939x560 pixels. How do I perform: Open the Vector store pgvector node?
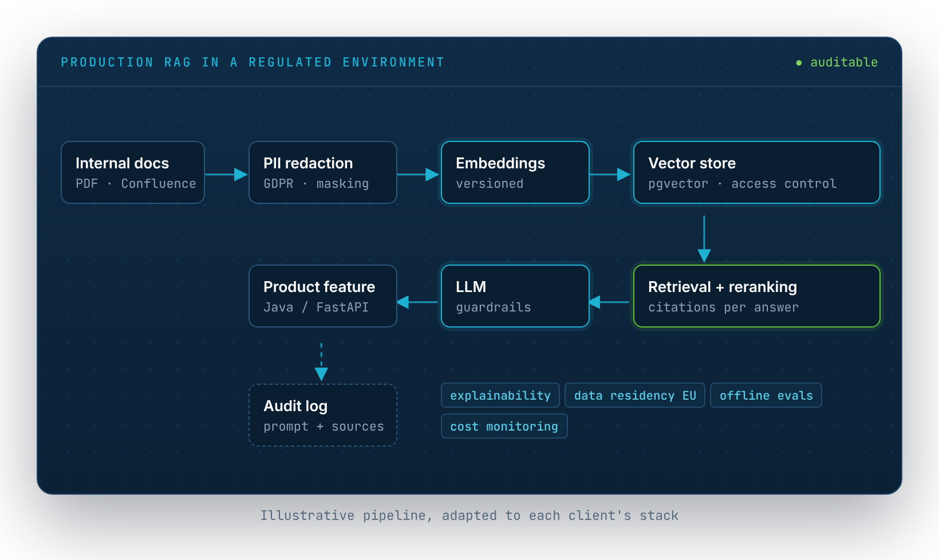pos(757,172)
